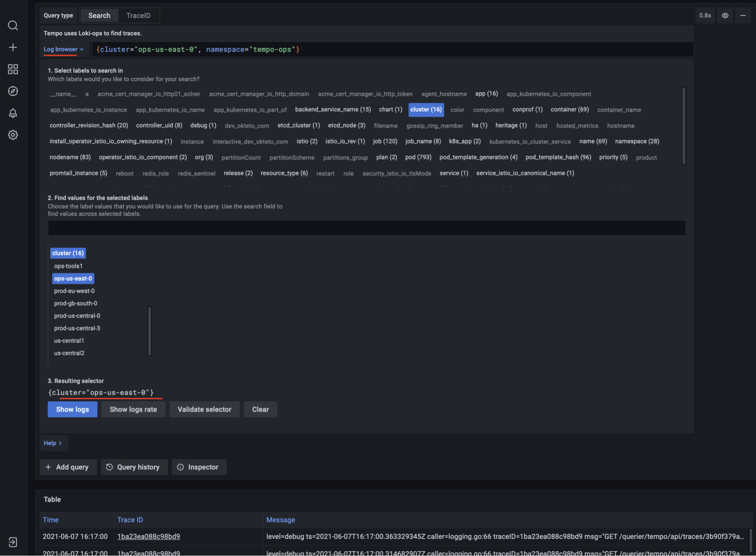Viewport: 756px width, 556px height.
Task: Open trace ID 1ba23ea088c98bd9 link
Action: pyautogui.click(x=149, y=536)
